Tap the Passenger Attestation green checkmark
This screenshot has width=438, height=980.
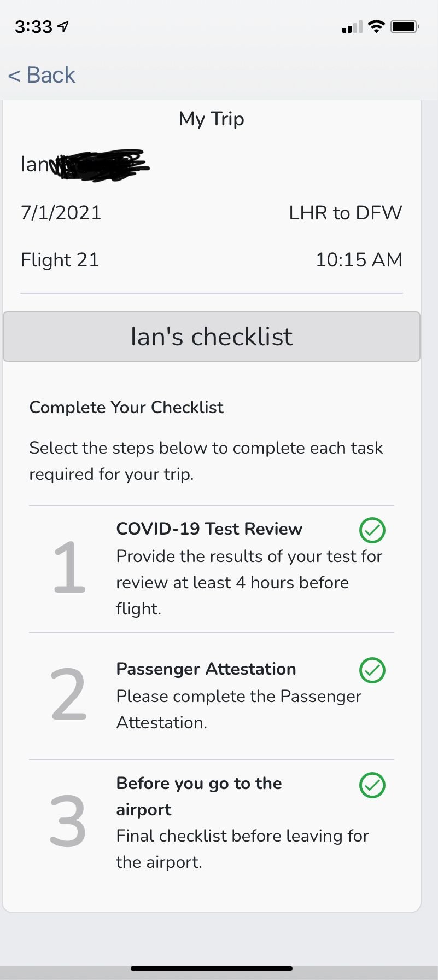(372, 670)
